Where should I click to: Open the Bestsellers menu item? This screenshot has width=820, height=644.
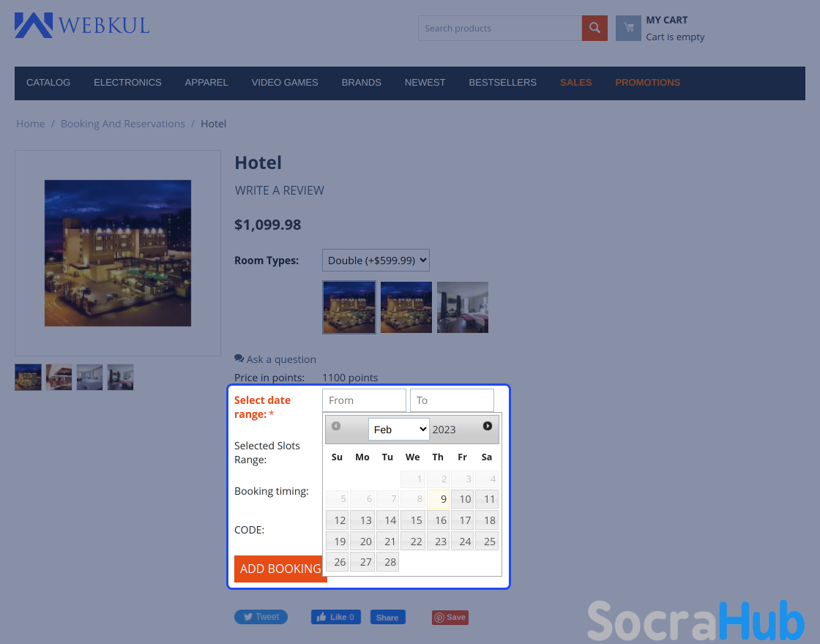coord(502,83)
